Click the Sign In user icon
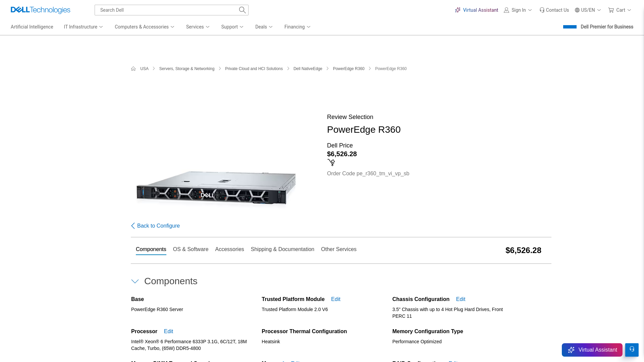Viewport: 644px width, 362px height. click(506, 10)
